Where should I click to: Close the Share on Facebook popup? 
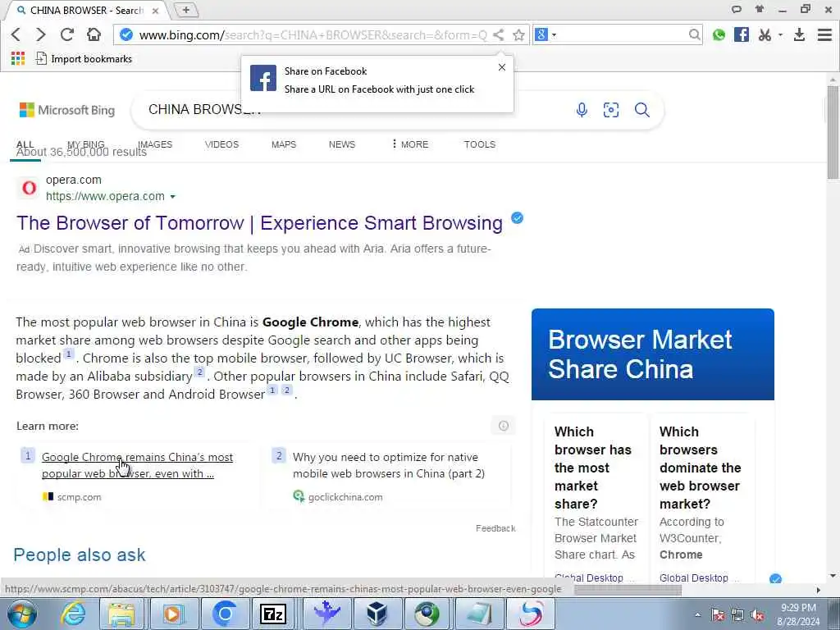click(502, 67)
